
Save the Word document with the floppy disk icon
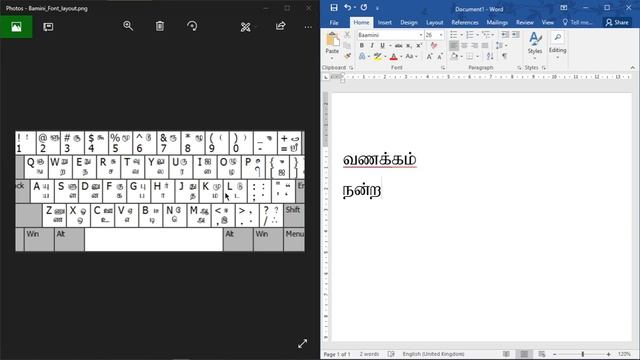[x=334, y=8]
